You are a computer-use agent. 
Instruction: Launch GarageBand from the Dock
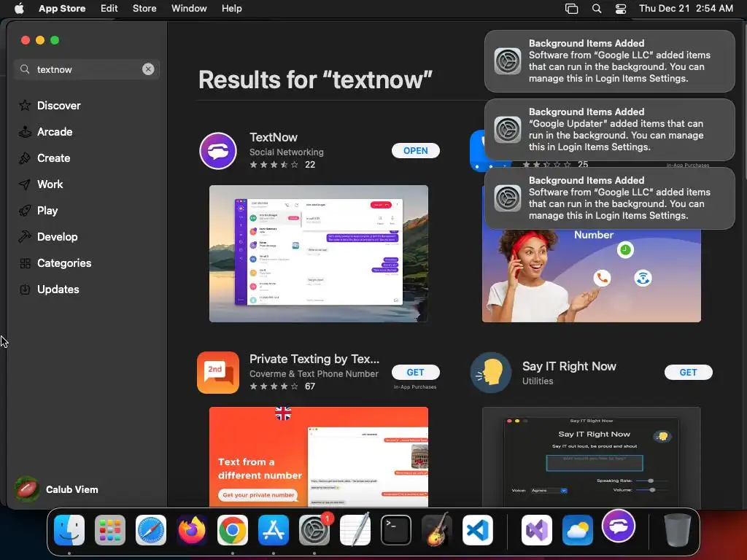(437, 530)
